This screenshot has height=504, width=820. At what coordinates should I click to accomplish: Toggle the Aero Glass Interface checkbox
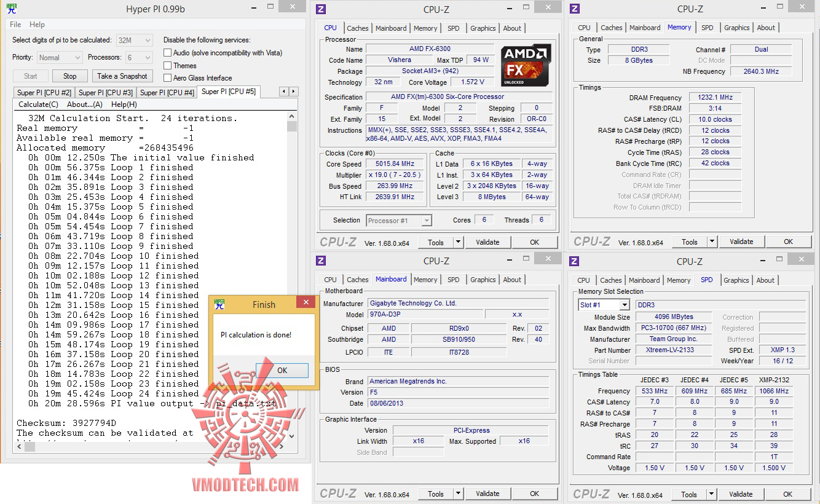point(167,77)
